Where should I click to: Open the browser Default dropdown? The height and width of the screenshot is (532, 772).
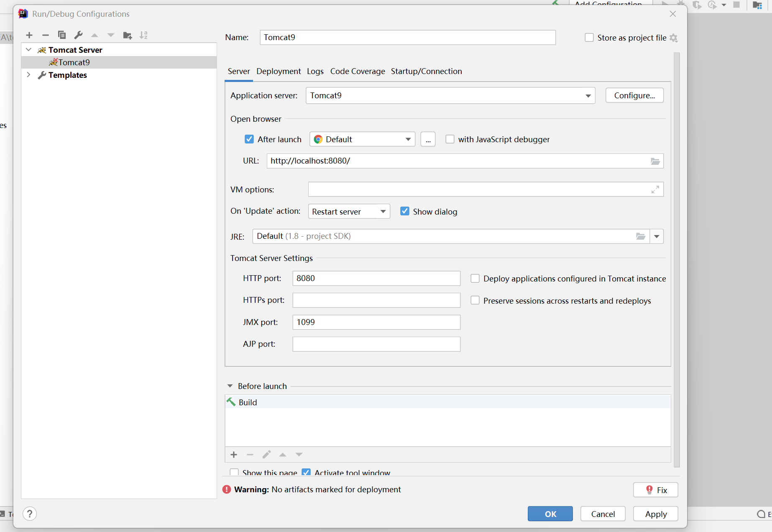pyautogui.click(x=362, y=139)
